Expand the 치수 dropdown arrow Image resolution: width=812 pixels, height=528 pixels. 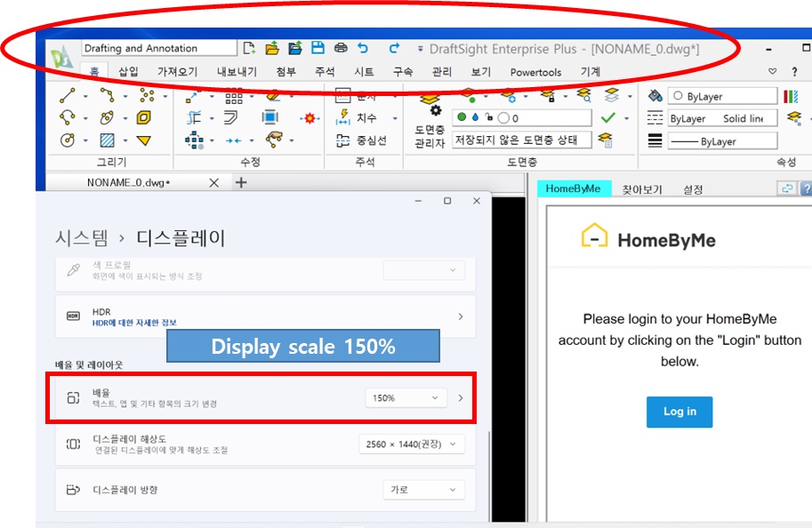pos(395,118)
